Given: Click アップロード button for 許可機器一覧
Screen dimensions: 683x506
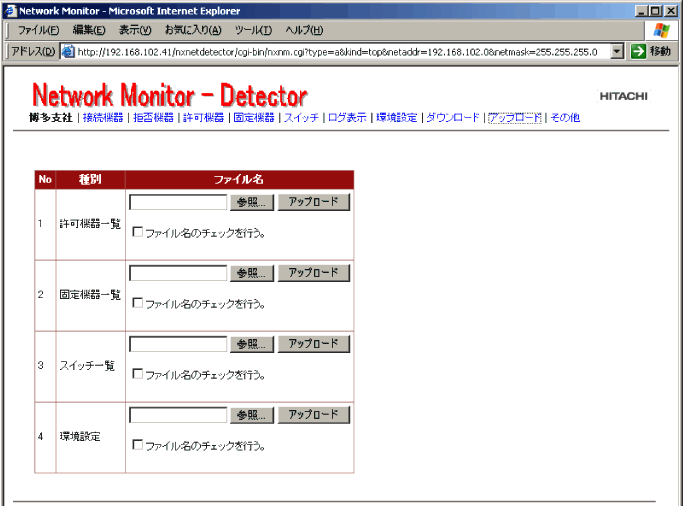Looking at the screenshot, I should coord(314,202).
